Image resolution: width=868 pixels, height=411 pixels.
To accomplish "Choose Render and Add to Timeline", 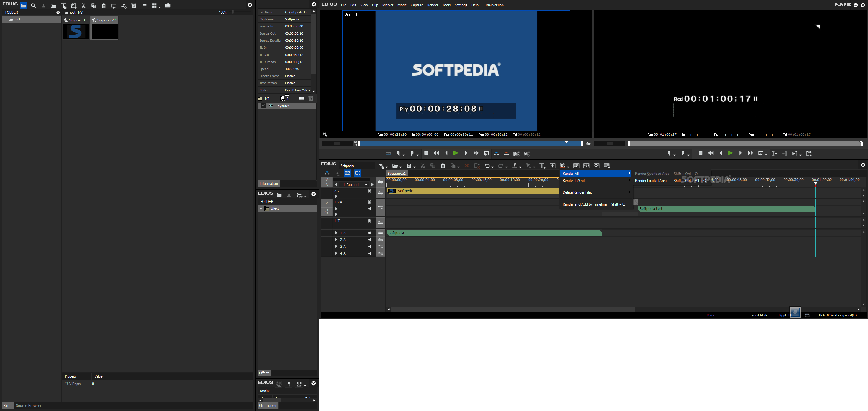I will pyautogui.click(x=585, y=204).
